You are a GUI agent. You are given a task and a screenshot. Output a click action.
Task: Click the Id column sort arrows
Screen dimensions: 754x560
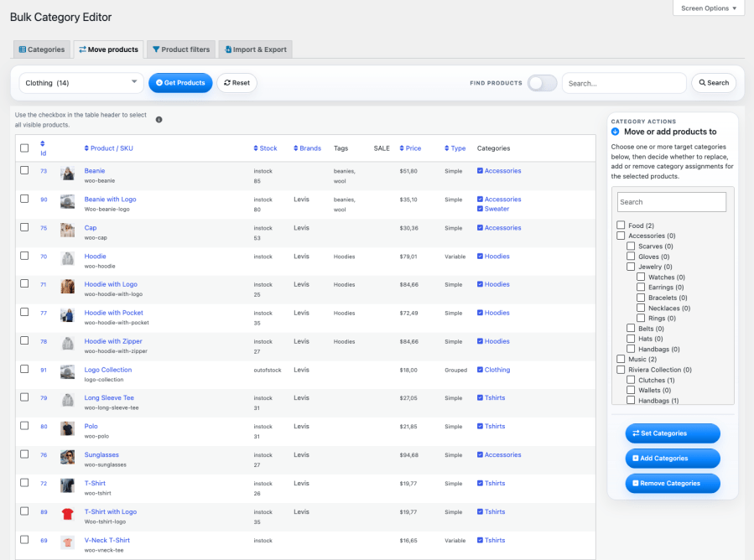42,143
